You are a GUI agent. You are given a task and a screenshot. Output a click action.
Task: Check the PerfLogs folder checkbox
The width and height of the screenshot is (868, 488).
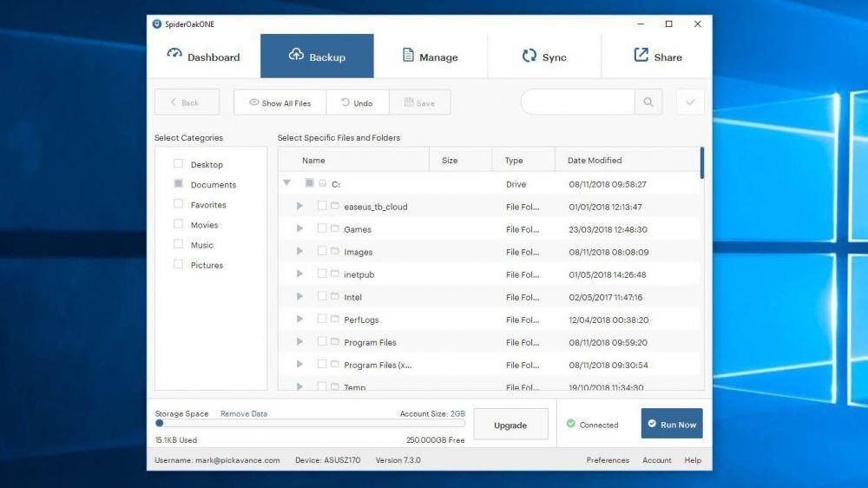322,319
